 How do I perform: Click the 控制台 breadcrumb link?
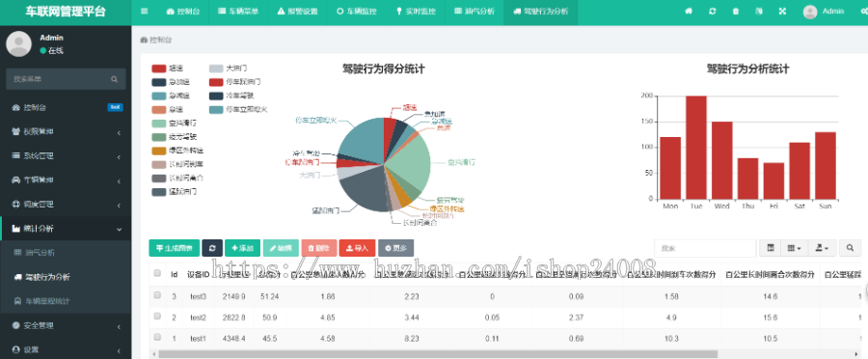tap(156, 40)
